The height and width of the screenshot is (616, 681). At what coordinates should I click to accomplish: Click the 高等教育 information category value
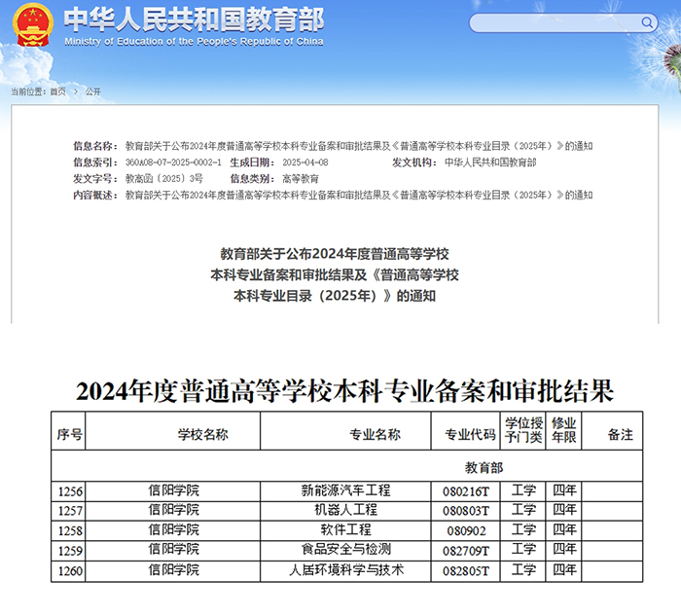coord(301,179)
